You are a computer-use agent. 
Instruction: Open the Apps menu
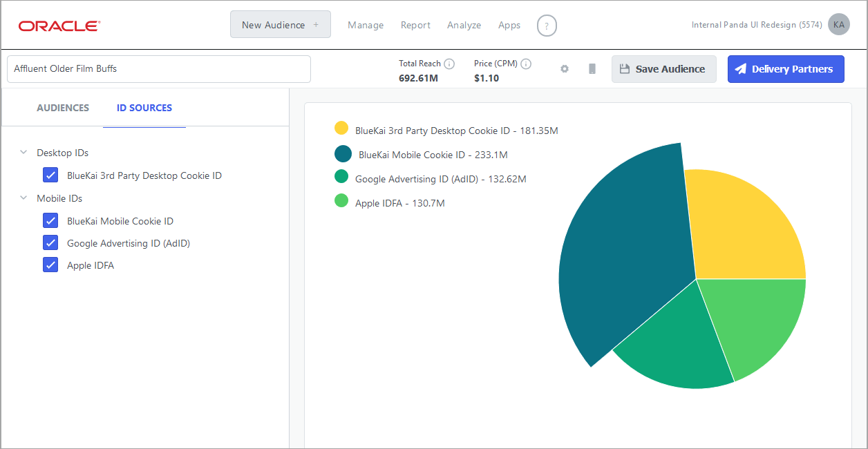point(509,25)
